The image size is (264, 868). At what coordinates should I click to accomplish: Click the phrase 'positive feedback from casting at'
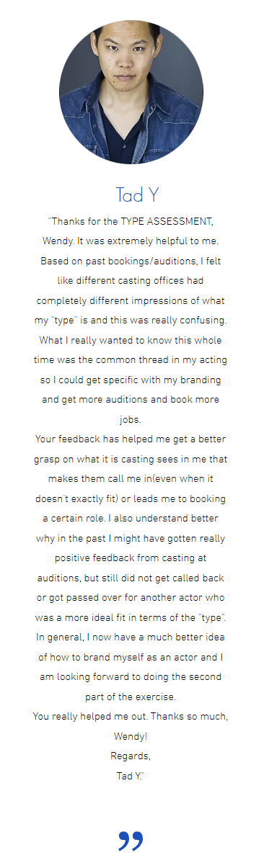[x=131, y=558]
